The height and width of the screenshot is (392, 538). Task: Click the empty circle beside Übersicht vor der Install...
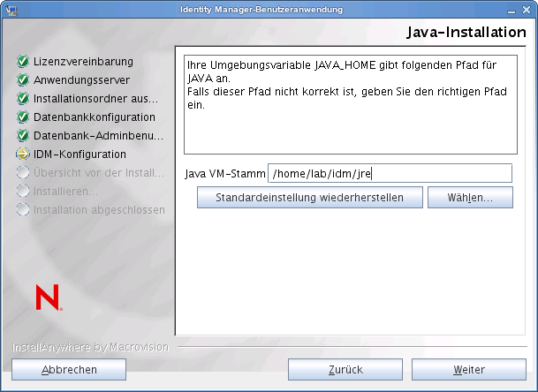[23, 172]
